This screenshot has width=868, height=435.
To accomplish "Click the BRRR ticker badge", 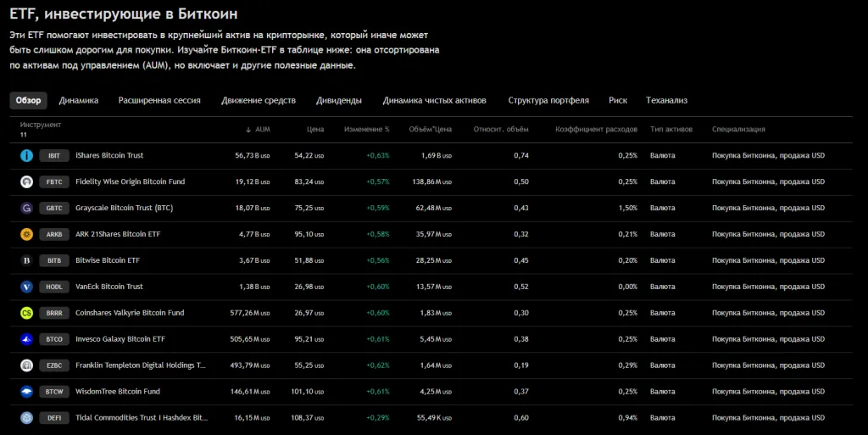I will point(54,313).
